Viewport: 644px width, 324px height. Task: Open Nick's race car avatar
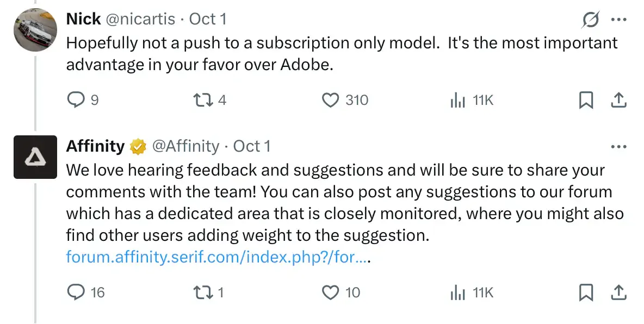35,30
